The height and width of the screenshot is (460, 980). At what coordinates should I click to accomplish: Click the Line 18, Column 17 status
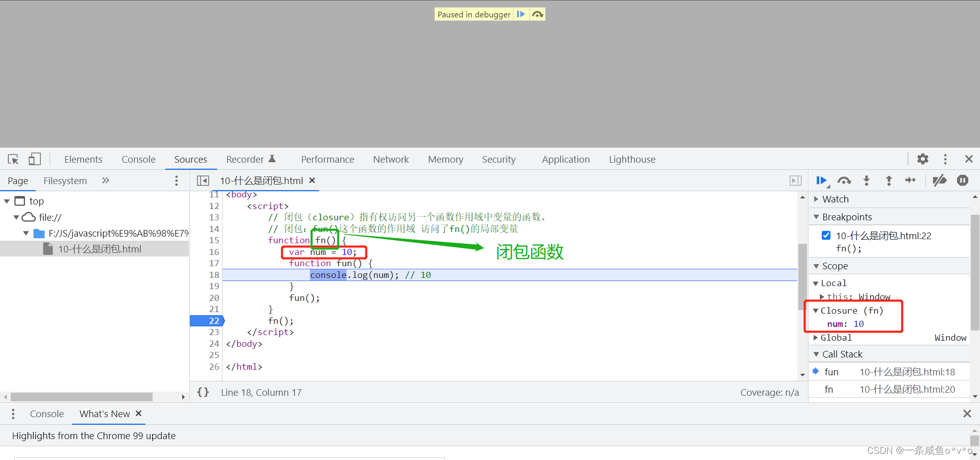tap(261, 393)
